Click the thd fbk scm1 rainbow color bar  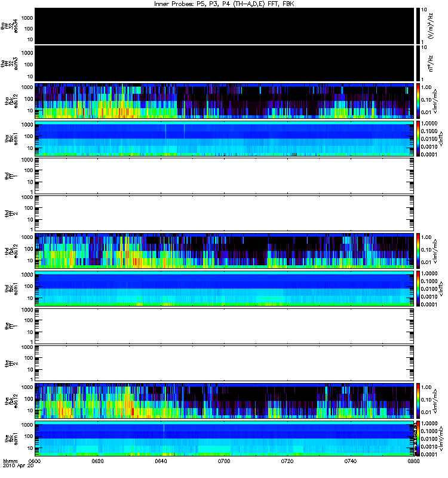click(418, 289)
